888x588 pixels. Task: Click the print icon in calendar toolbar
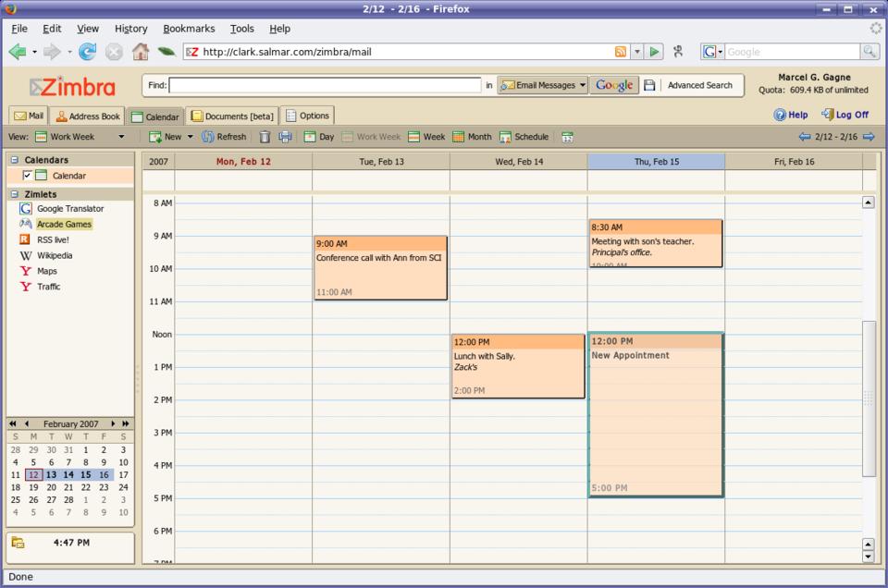[x=285, y=137]
